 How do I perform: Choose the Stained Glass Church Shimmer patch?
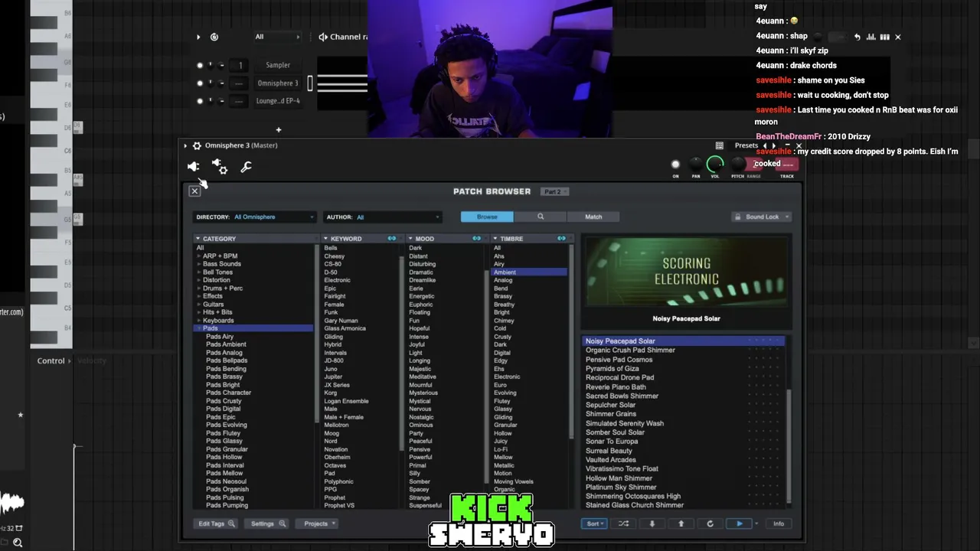coord(635,505)
